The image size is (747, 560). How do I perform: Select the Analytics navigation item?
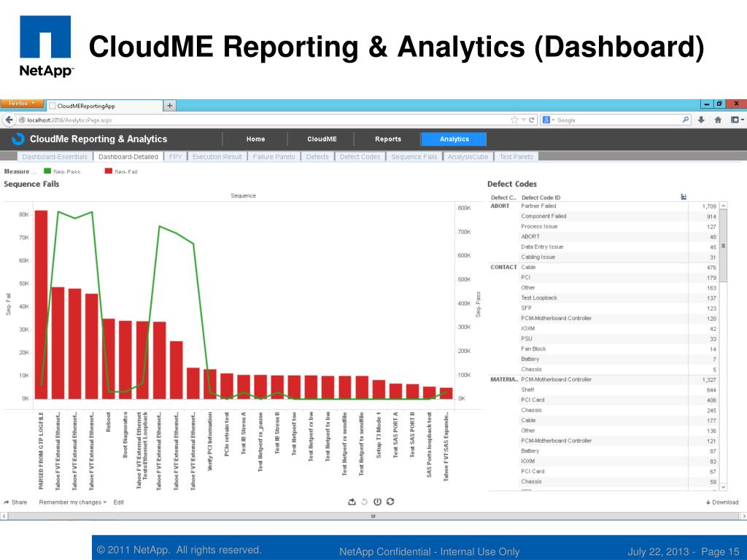(454, 139)
